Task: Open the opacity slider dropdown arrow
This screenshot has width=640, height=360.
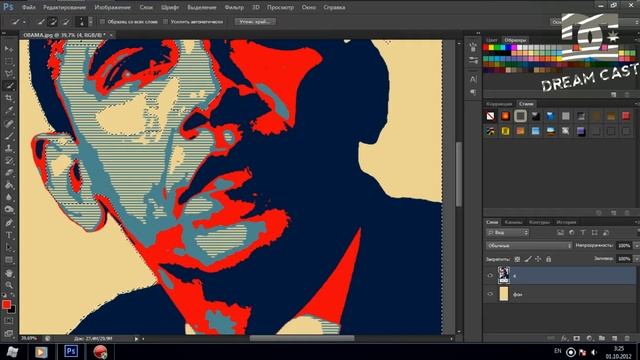Action: pos(636,246)
